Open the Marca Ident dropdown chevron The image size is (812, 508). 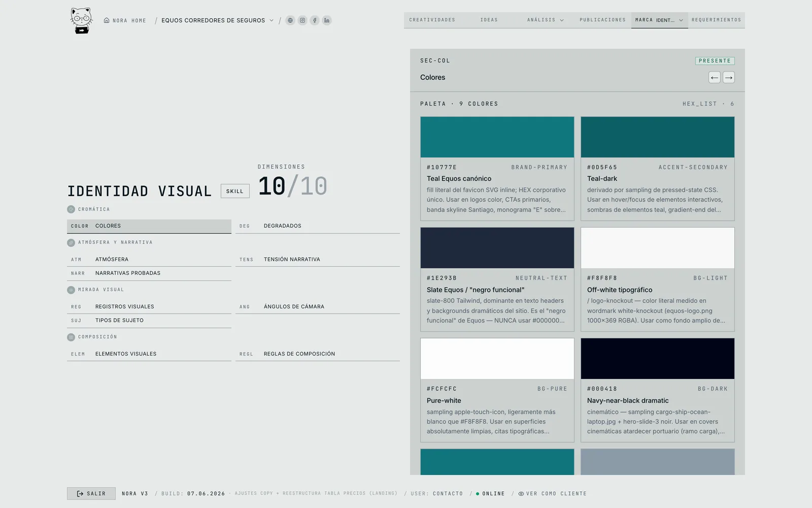(x=681, y=20)
